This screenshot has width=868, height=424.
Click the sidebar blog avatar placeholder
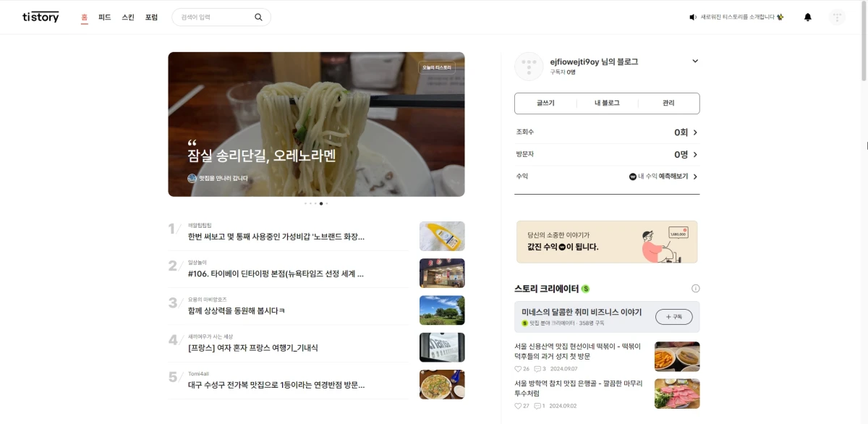(x=529, y=66)
